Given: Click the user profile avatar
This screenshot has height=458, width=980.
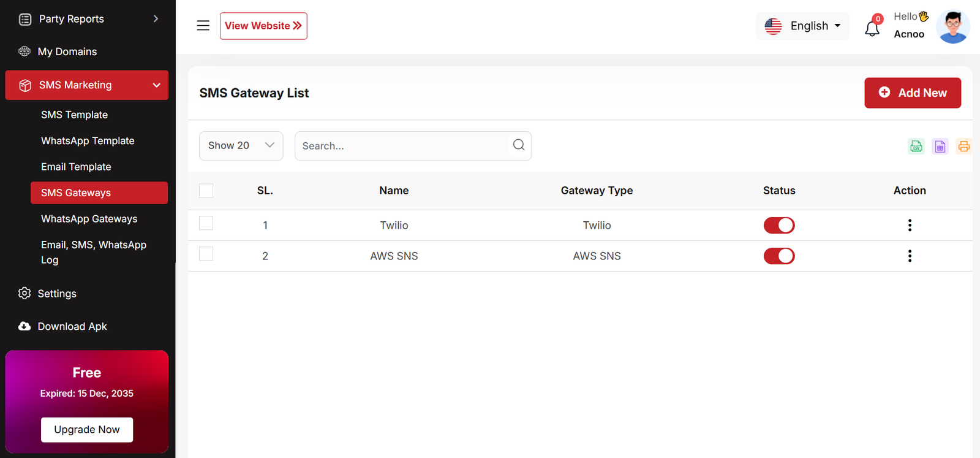Looking at the screenshot, I should (x=952, y=27).
